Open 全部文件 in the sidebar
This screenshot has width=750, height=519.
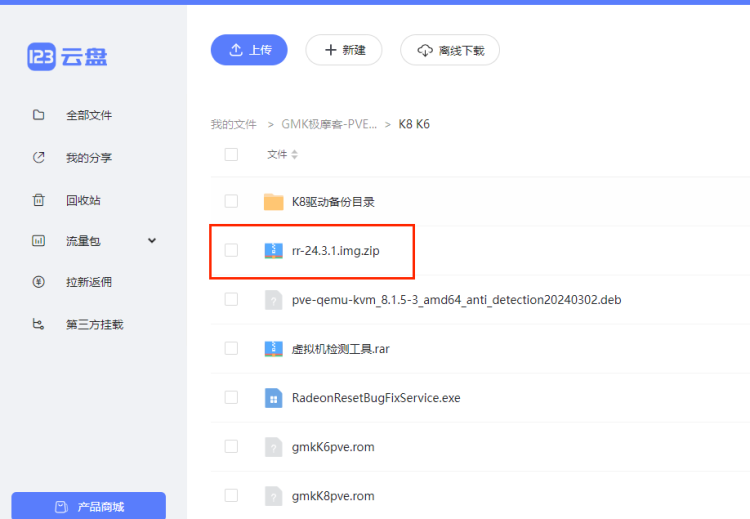89,115
